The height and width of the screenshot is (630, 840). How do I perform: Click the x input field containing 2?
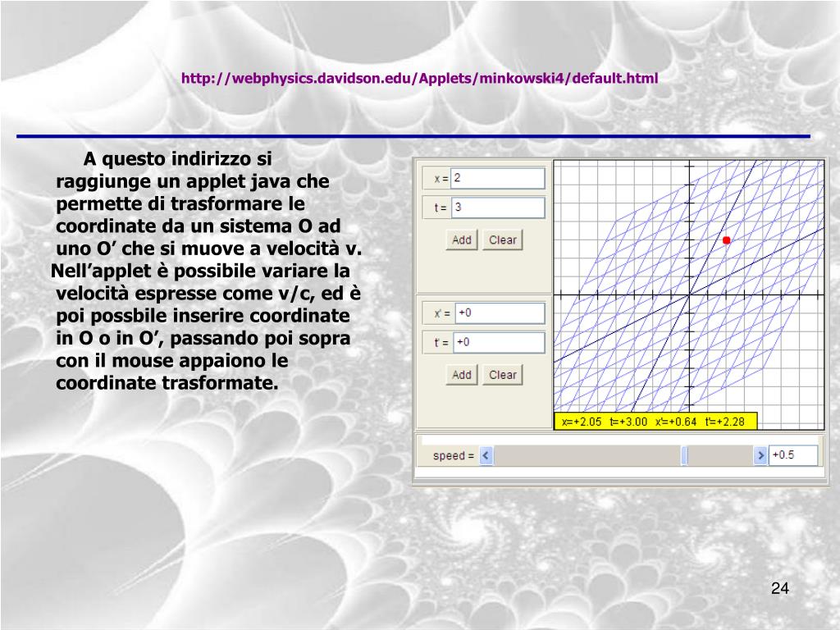(498, 178)
